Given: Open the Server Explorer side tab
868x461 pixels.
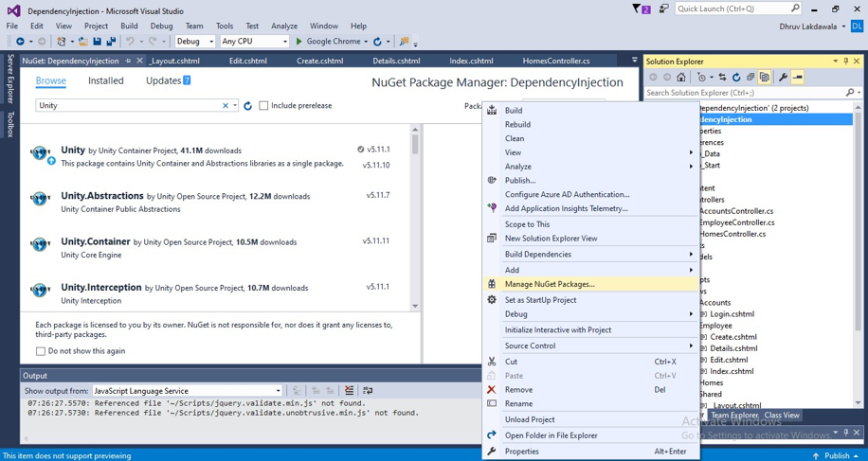Looking at the screenshot, I should pyautogui.click(x=10, y=78).
